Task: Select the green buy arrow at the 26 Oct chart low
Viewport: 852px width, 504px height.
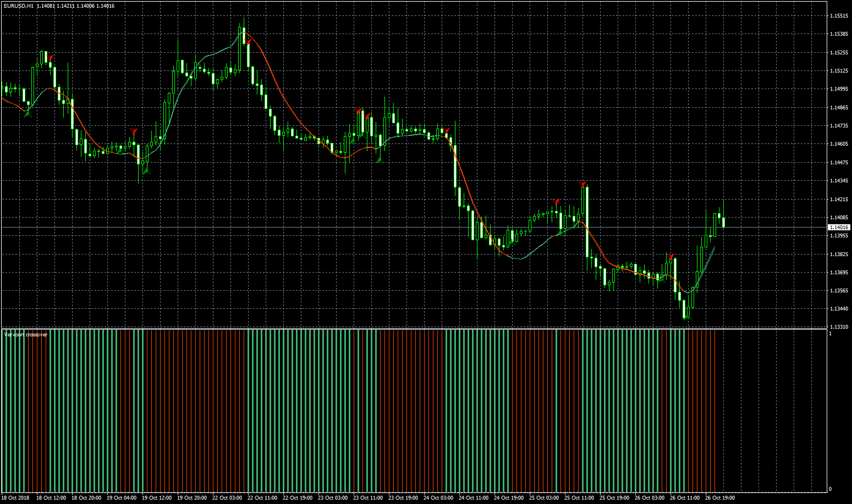Action: (x=687, y=316)
